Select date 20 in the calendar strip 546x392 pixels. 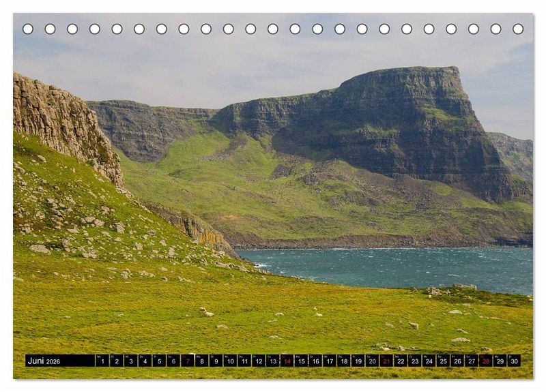(x=373, y=361)
